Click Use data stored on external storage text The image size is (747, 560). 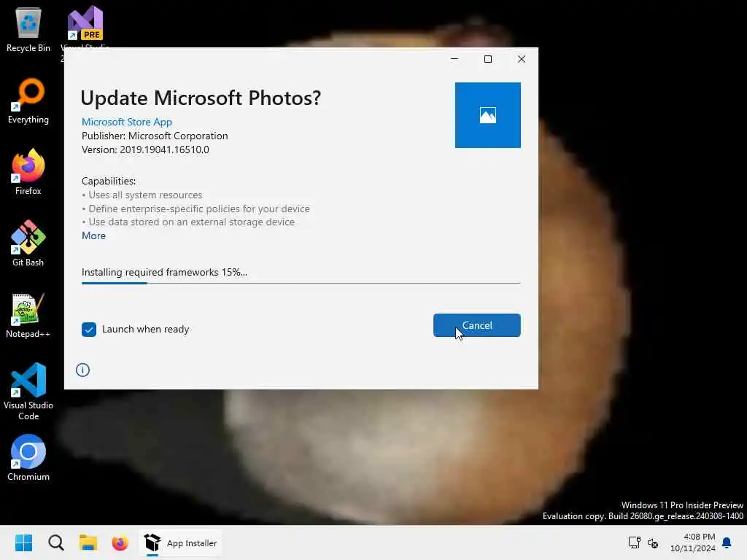pyautogui.click(x=188, y=222)
